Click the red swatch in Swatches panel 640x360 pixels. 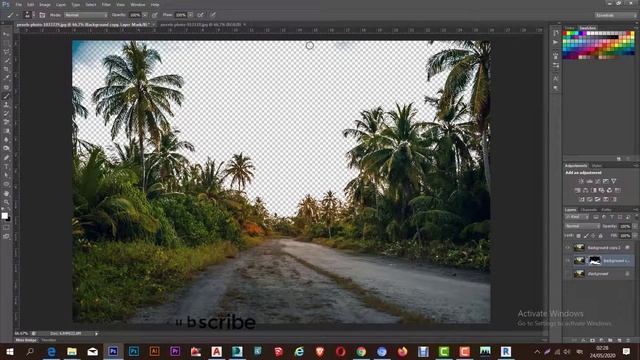(565, 33)
